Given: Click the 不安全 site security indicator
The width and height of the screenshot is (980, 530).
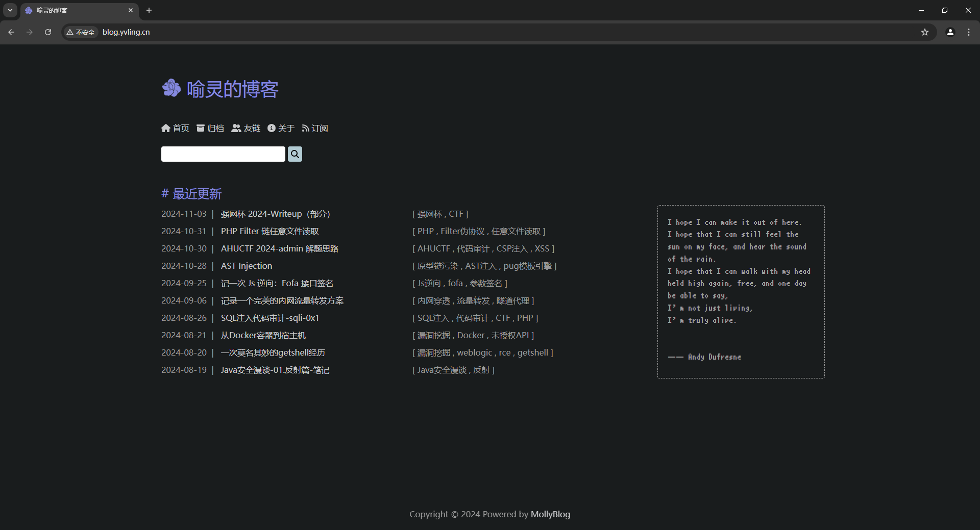Looking at the screenshot, I should tap(81, 32).
